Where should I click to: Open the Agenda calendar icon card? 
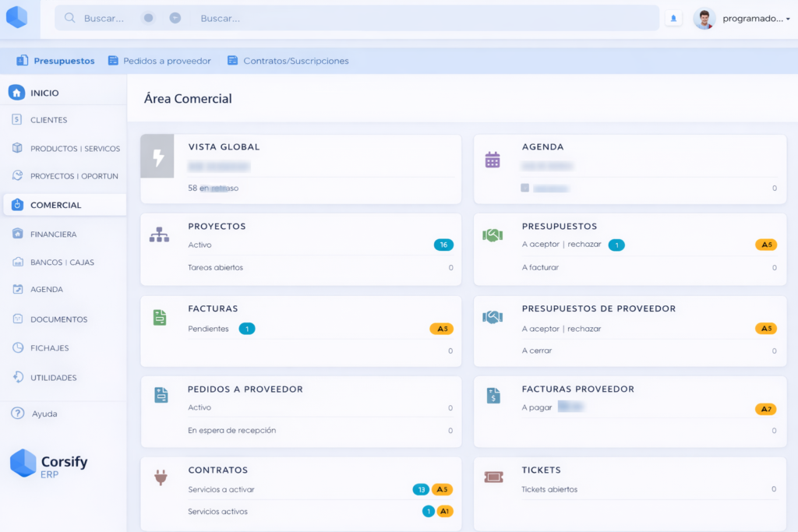click(x=493, y=160)
